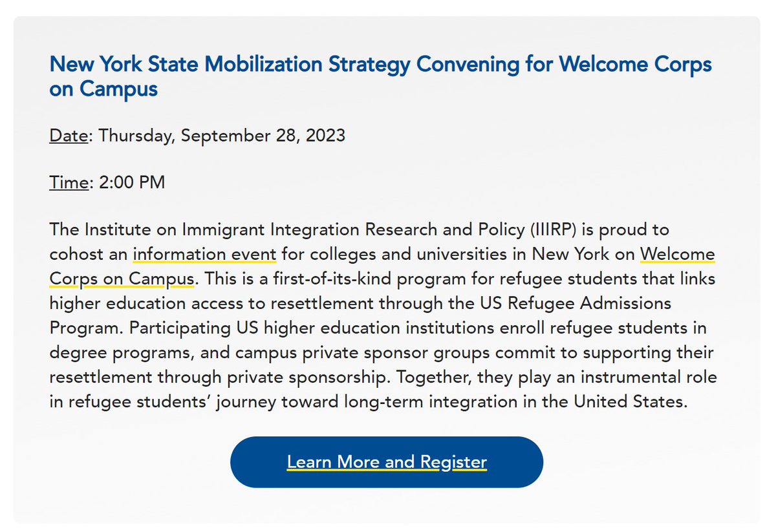Click 'Corps on Campus' underlined text in paragraph

[121, 279]
